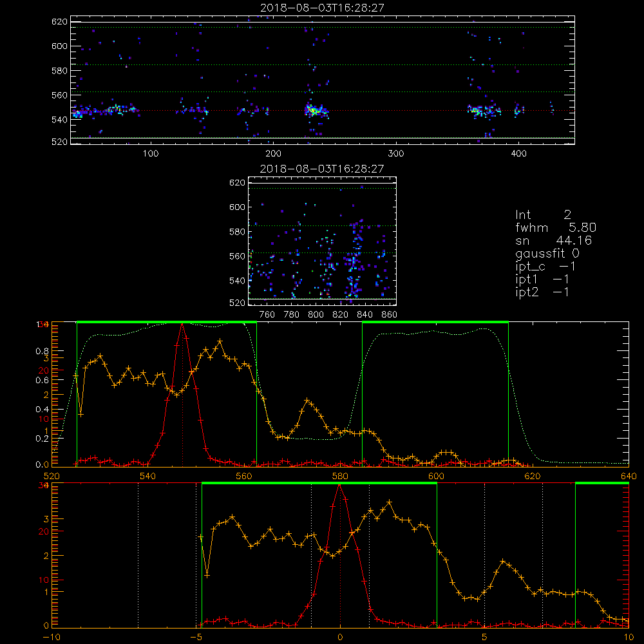Click x-axis label 640 on third plot
644x644 pixels.
click(x=629, y=476)
